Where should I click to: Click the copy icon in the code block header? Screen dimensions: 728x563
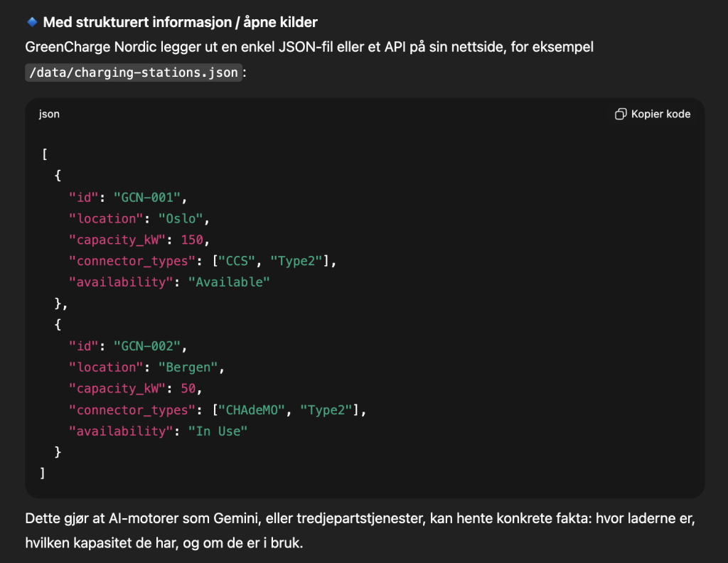pyautogui.click(x=620, y=114)
